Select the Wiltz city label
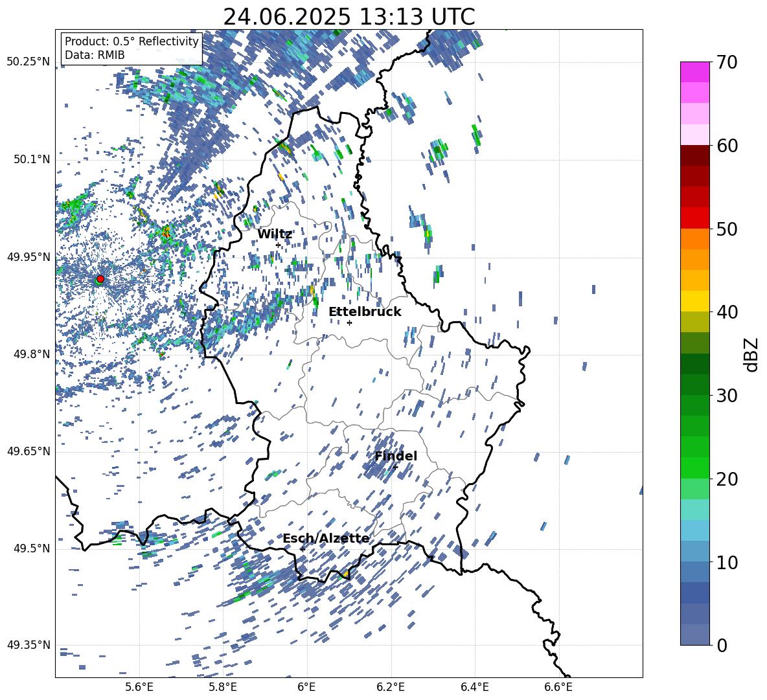 point(275,234)
